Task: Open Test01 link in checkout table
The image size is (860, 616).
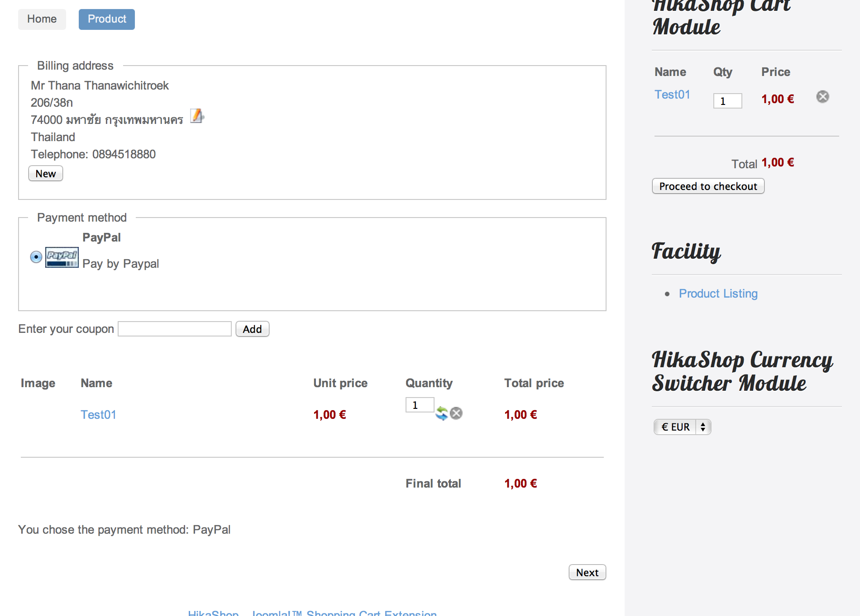Action: 99,415
